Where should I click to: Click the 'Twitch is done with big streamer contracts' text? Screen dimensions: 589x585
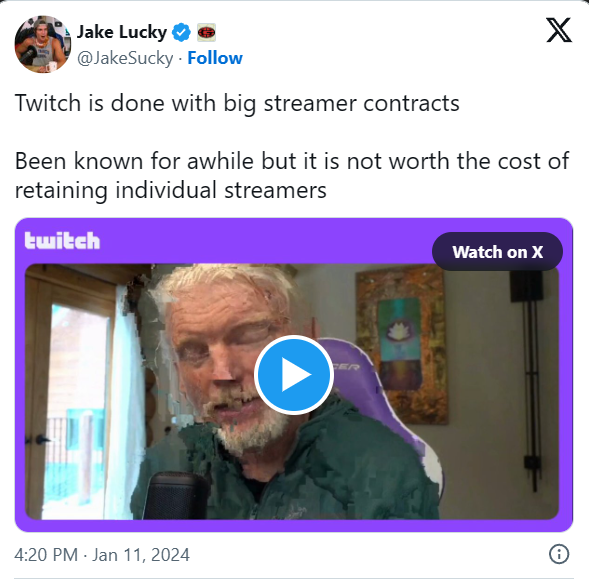click(237, 103)
